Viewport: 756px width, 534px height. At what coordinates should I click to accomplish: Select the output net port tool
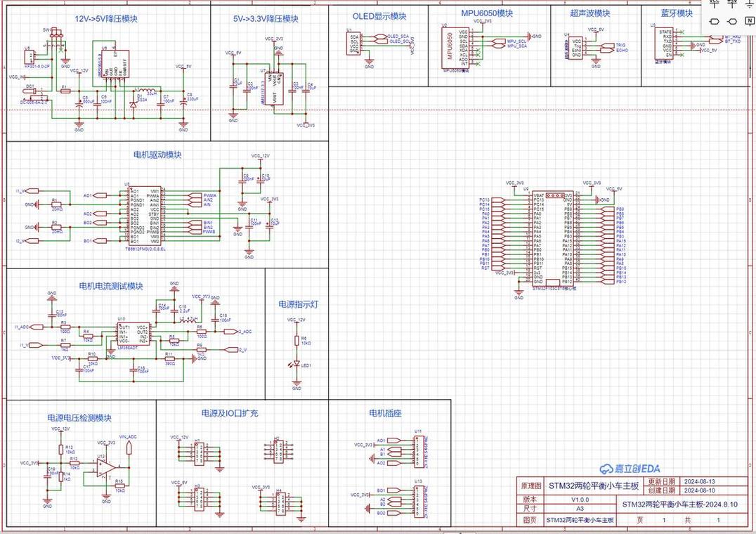731,22
